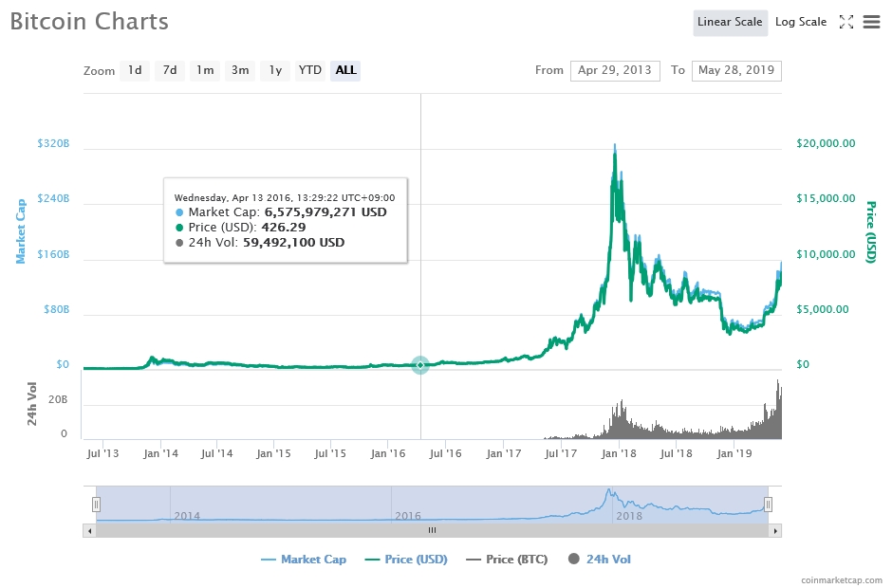
Task: Toggle Price (USD) series in legend
Action: tap(406, 560)
